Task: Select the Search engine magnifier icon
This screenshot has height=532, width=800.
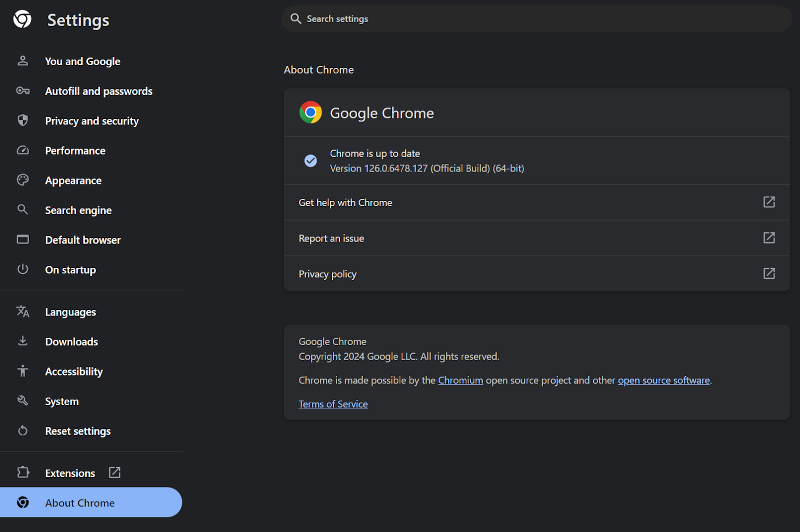Action: 22,209
